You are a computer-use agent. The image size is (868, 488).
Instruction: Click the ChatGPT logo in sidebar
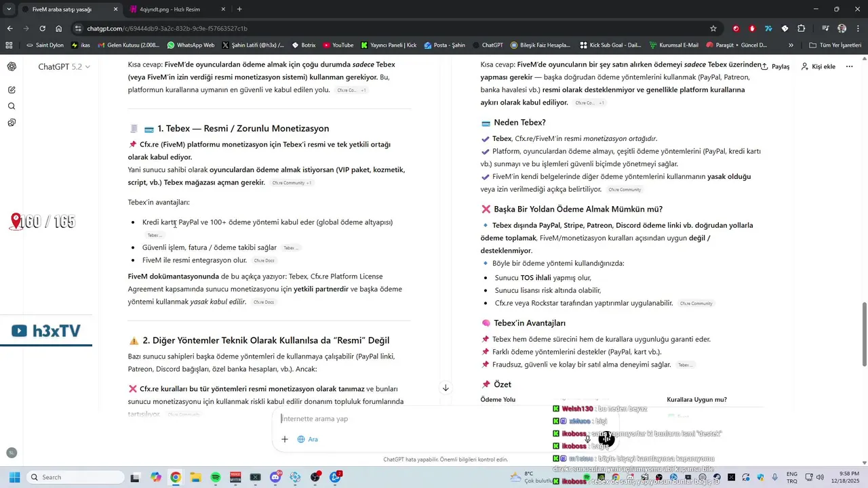tap(12, 66)
